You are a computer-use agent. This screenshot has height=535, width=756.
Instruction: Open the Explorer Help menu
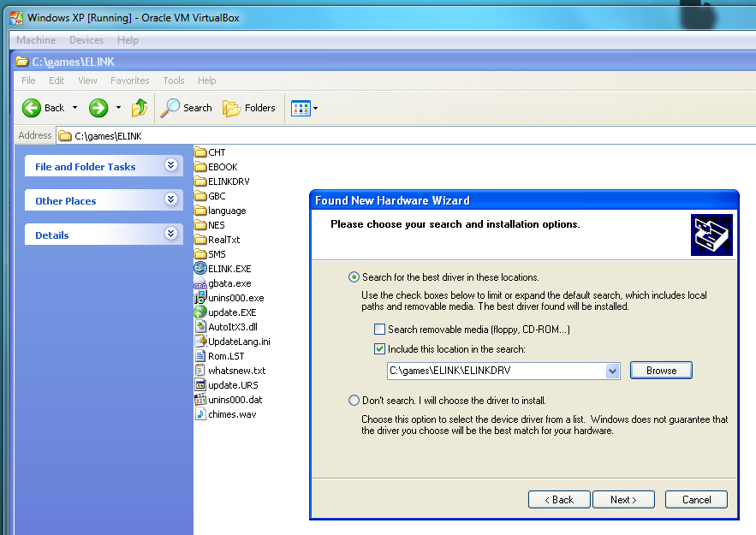point(207,80)
